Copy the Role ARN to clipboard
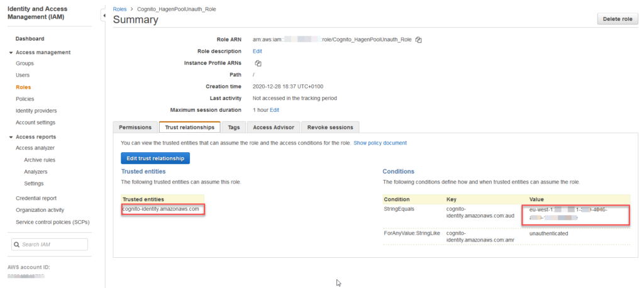Viewport: 644px width, 288px height. tap(418, 40)
